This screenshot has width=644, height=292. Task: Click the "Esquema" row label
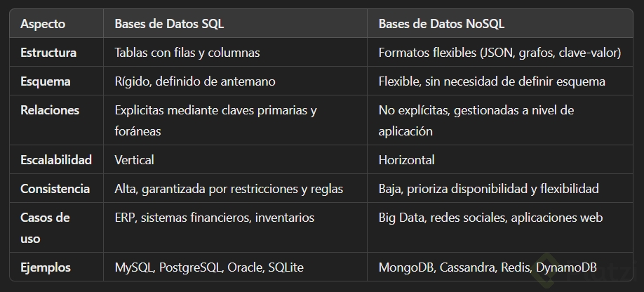(46, 81)
